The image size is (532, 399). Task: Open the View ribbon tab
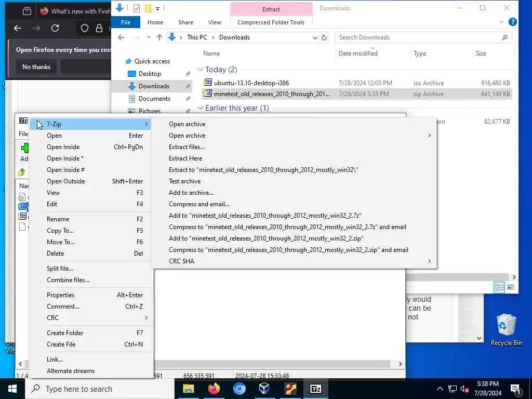(x=215, y=22)
